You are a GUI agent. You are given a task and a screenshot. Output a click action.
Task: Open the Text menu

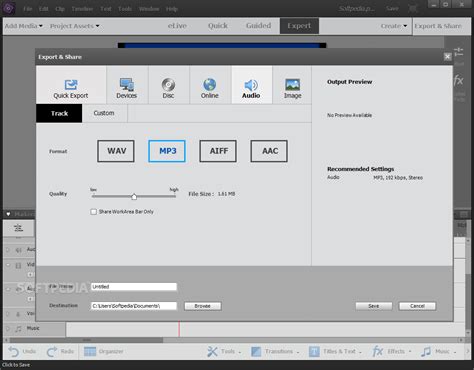(106, 9)
